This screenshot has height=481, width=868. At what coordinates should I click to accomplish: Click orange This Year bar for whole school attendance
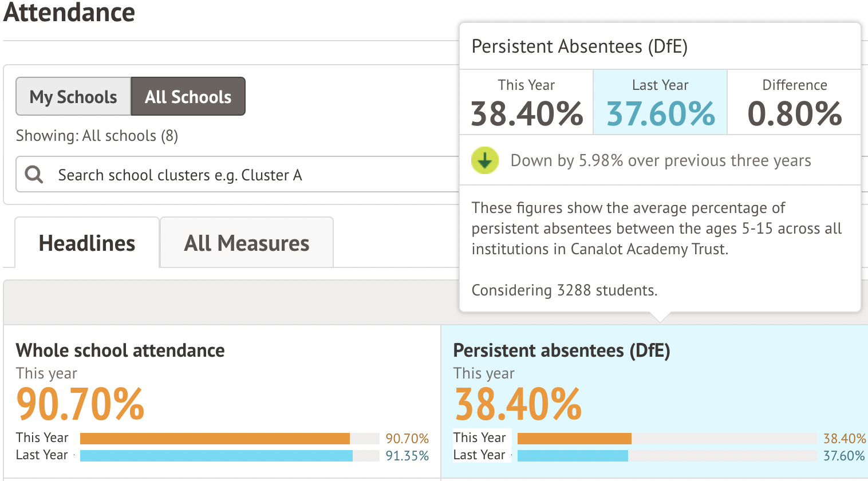(x=215, y=439)
